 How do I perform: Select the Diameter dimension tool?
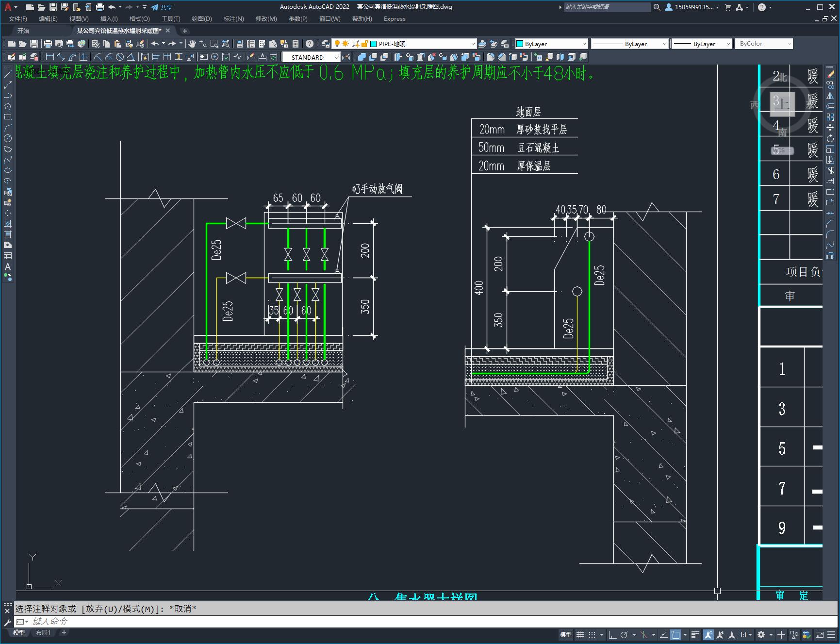pos(120,57)
